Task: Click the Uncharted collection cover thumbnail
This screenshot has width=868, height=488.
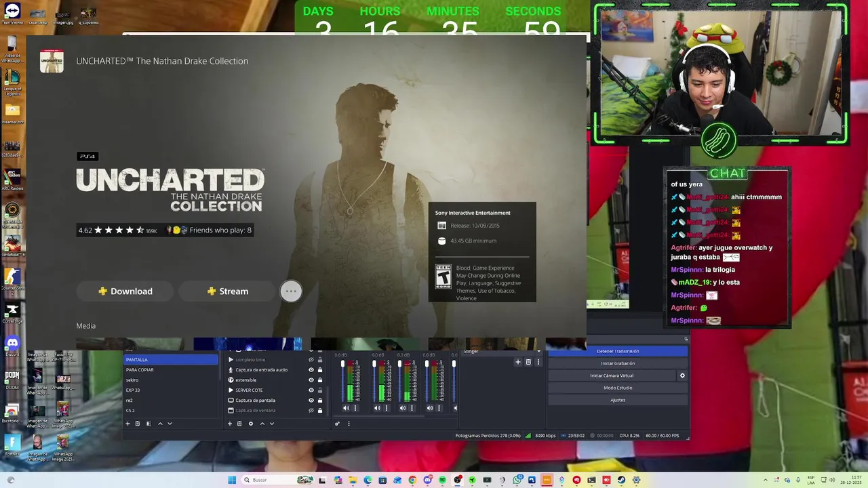Action: 52,61
